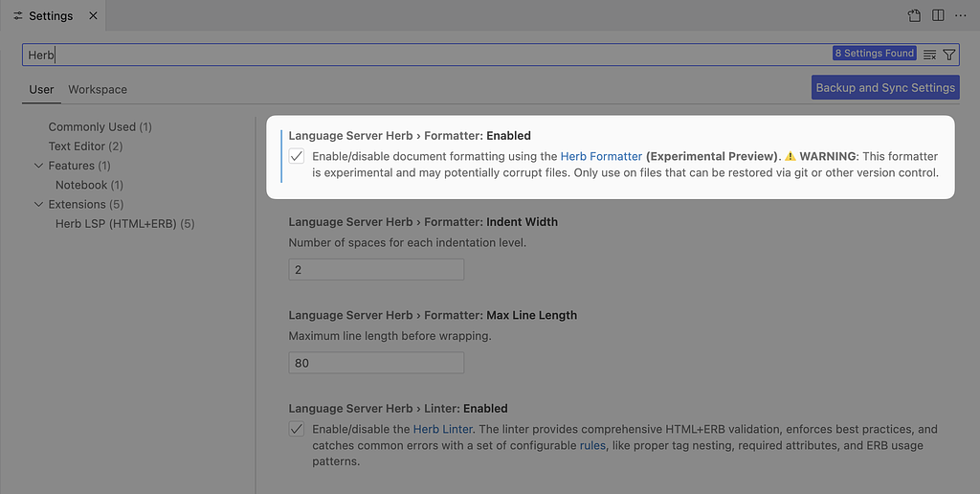Viewport: 980px width, 494px height.
Task: Select the Settings editor tab
Action: pos(53,15)
